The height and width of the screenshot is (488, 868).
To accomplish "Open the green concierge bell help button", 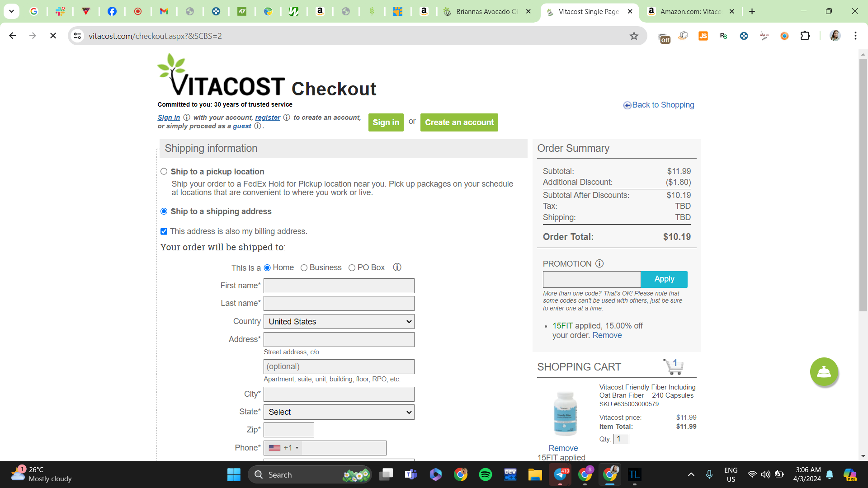I will click(x=824, y=372).
